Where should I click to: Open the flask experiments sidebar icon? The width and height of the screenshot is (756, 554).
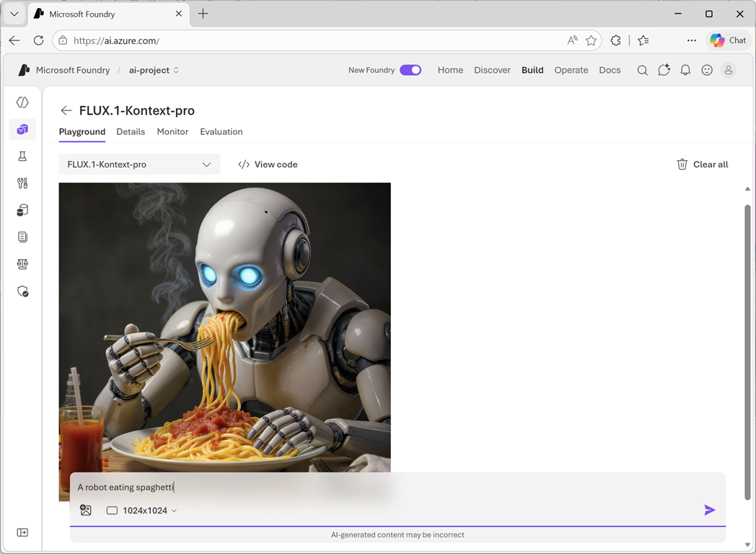pos(22,157)
